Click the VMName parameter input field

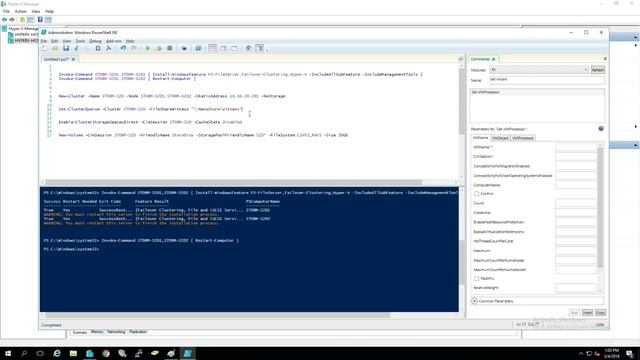576,147
